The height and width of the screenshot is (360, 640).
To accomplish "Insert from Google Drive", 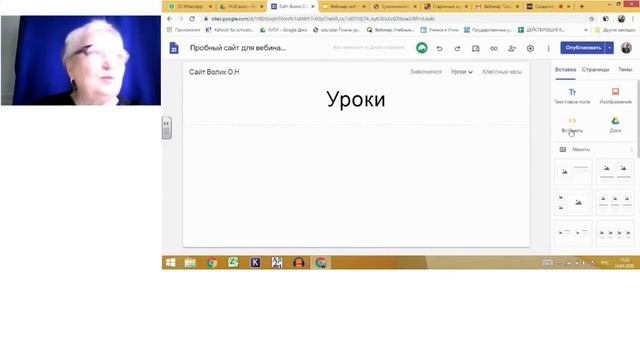I will coord(615,125).
